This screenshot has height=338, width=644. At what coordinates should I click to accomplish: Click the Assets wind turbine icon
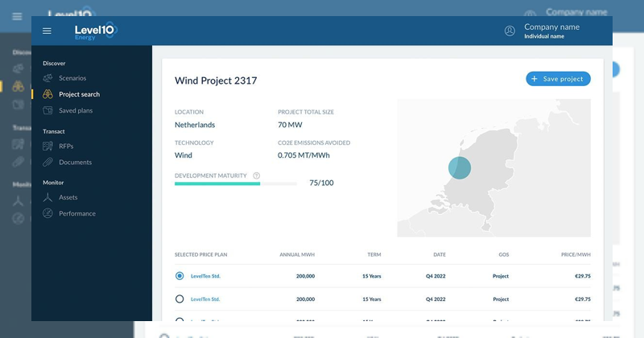48,197
